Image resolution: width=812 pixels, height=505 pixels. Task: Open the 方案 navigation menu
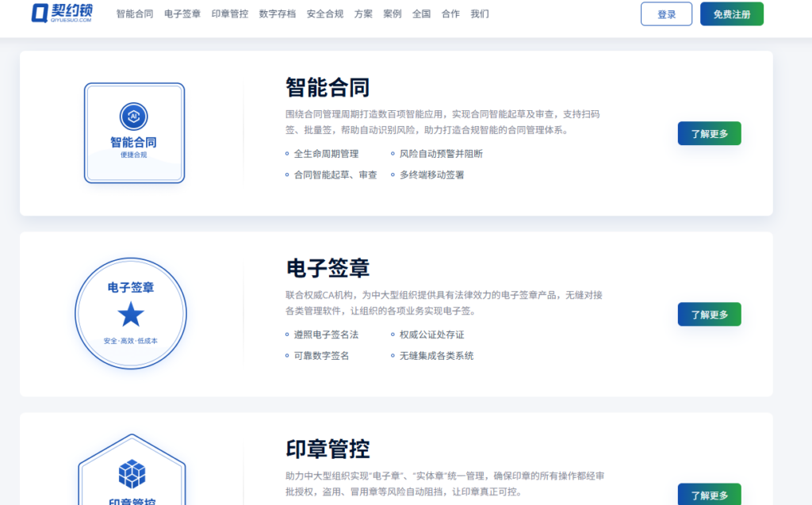click(x=363, y=14)
